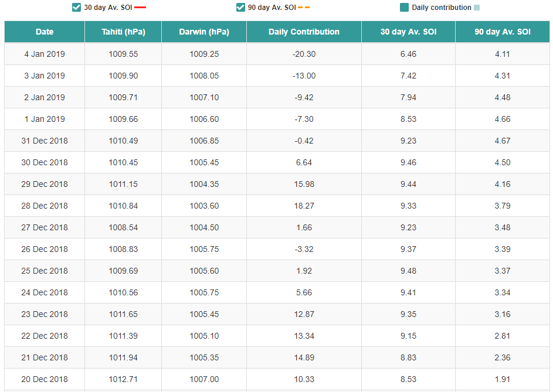Click the Daily Contribution value -20.30
The width and height of the screenshot is (553, 392).
[x=304, y=54]
